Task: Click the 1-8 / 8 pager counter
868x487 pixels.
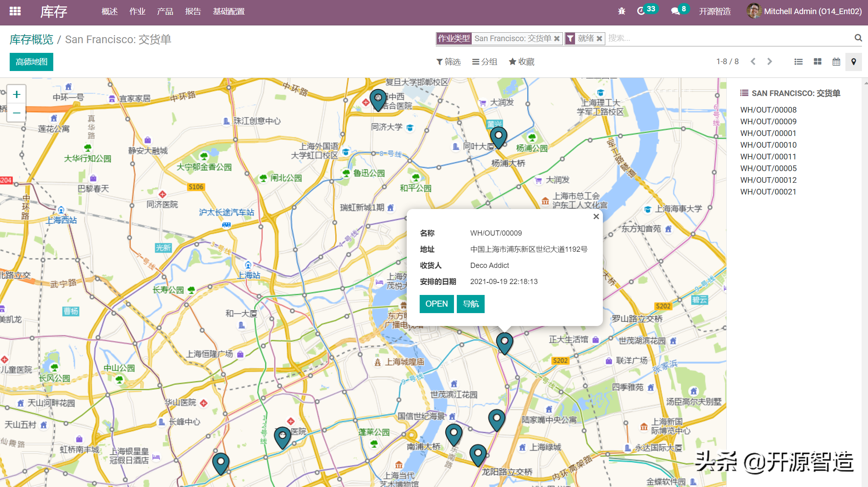Action: tap(727, 62)
